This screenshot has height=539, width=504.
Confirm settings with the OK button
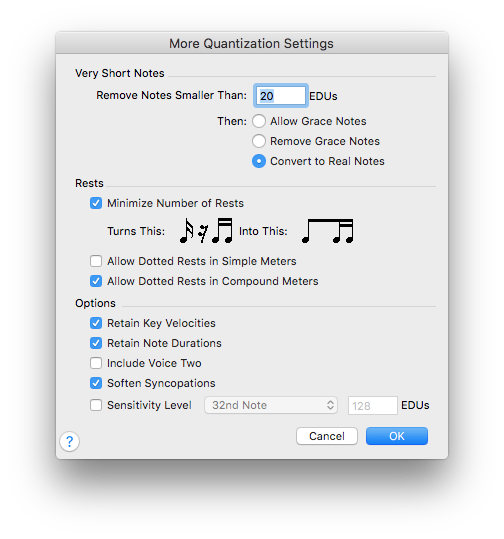397,436
